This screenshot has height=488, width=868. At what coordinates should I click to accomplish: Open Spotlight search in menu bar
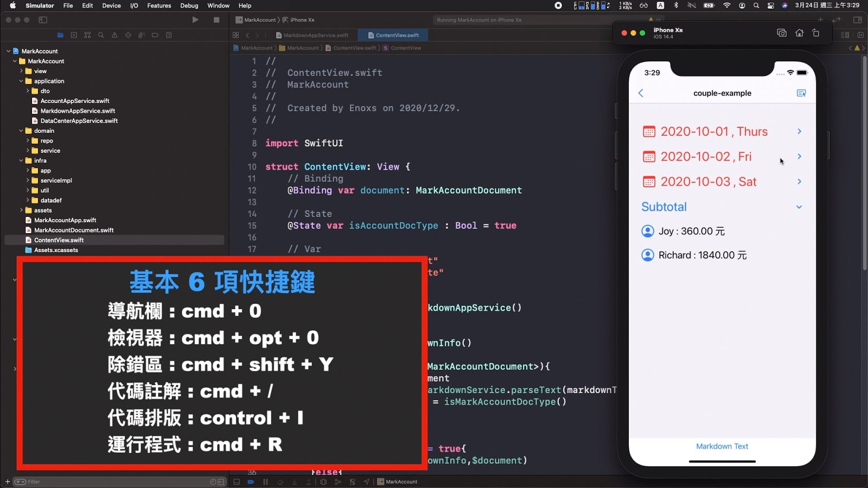[756, 5]
